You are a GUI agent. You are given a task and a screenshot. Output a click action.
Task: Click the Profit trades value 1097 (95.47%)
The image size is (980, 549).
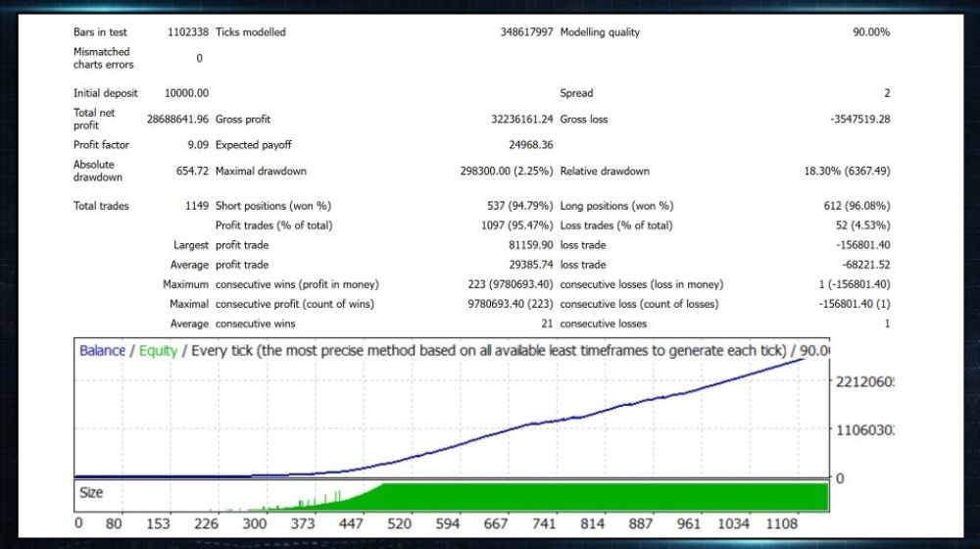point(516,225)
